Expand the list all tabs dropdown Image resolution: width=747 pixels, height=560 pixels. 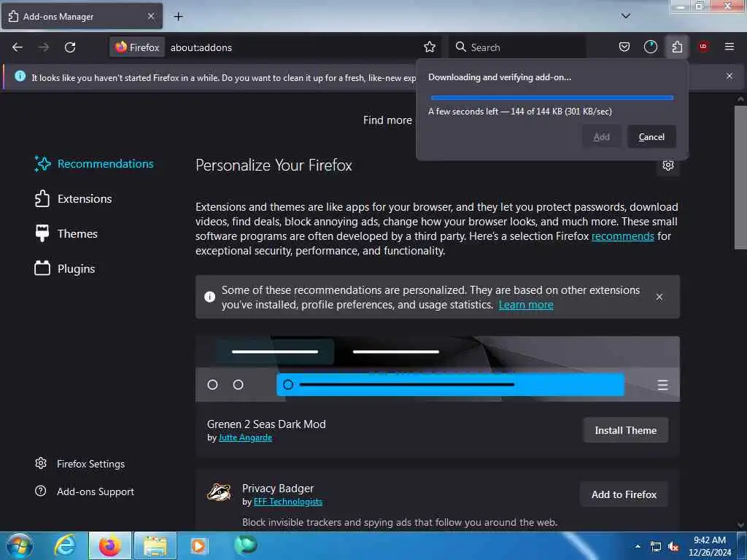[x=626, y=16]
